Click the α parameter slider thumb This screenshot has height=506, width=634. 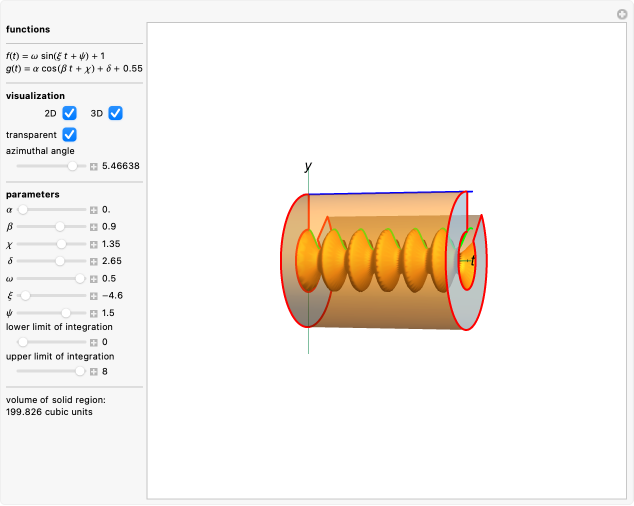(23, 210)
